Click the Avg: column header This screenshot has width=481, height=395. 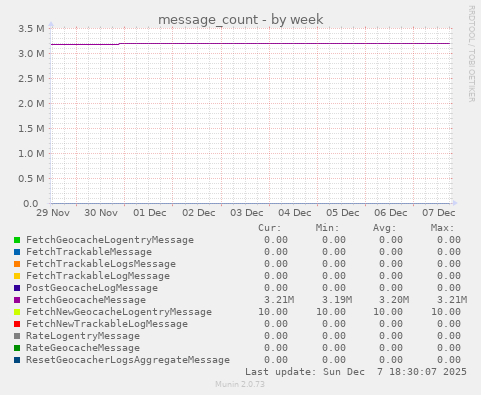384,228
